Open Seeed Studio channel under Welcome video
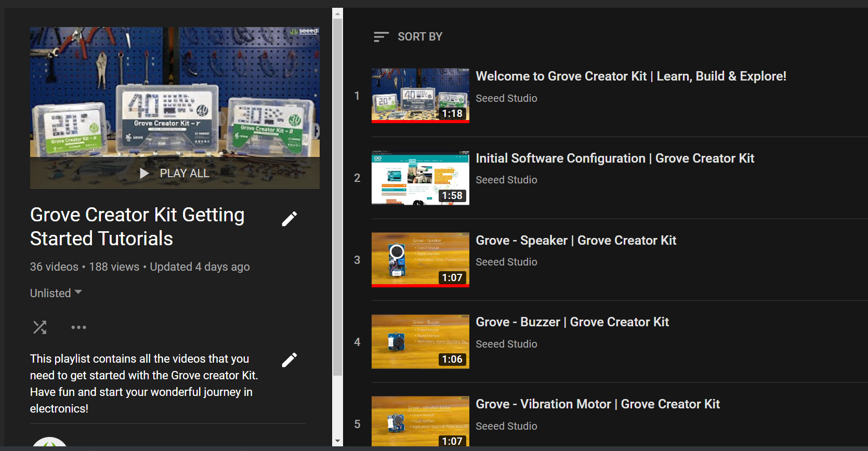868x451 pixels. (506, 98)
